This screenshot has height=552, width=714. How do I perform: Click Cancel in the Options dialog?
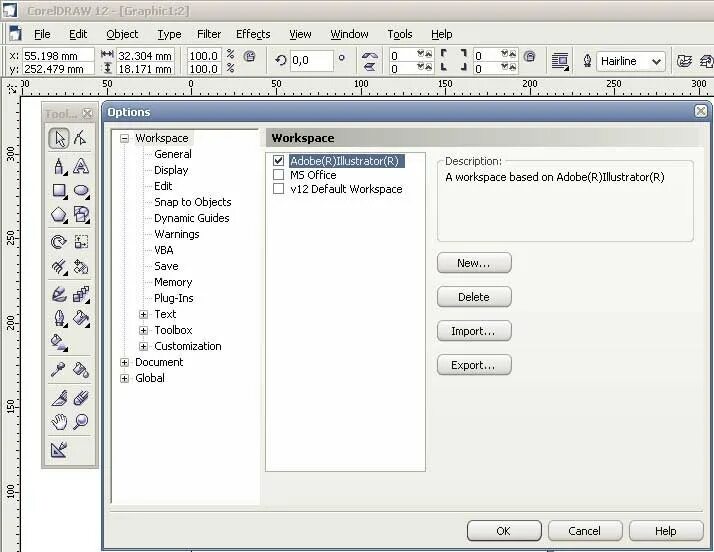point(585,531)
